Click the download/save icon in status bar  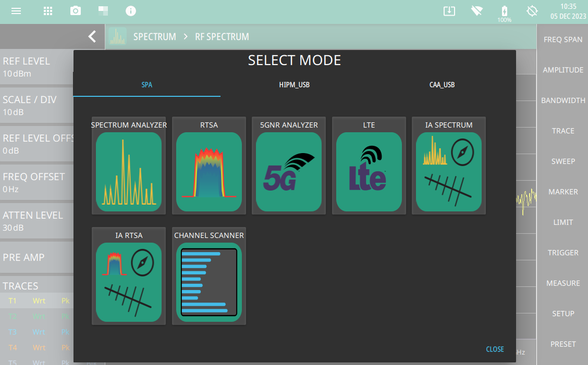[449, 11]
